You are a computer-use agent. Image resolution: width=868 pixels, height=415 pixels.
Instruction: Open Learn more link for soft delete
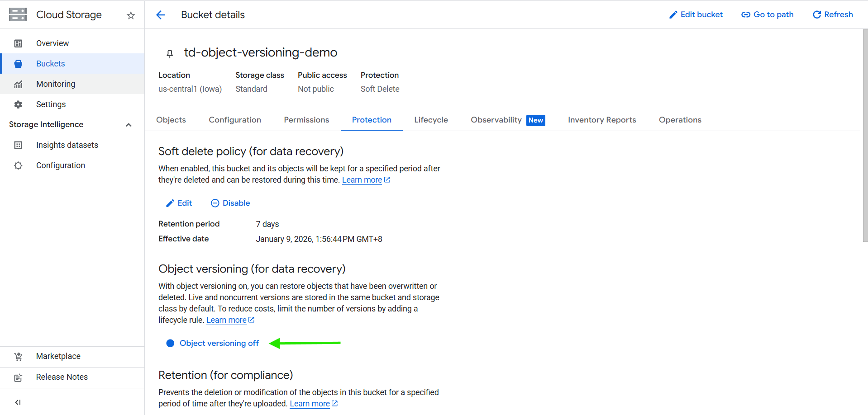362,180
